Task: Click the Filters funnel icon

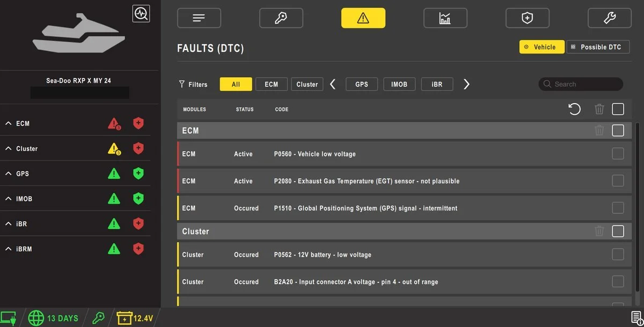Action: coord(181,84)
